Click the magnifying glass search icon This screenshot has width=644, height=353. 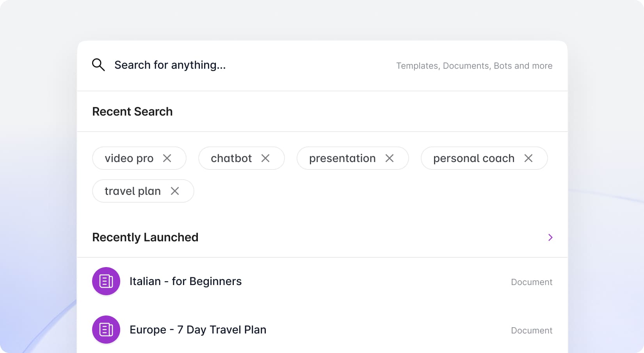tap(98, 65)
